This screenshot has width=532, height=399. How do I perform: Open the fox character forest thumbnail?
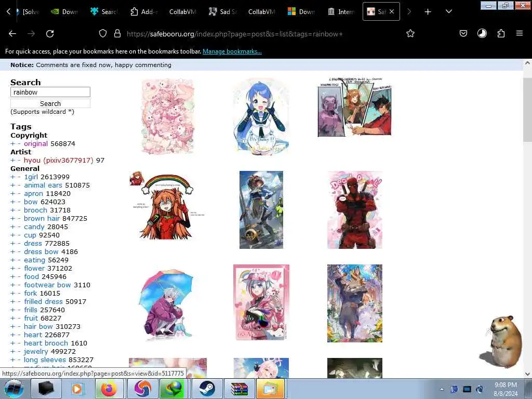354,303
